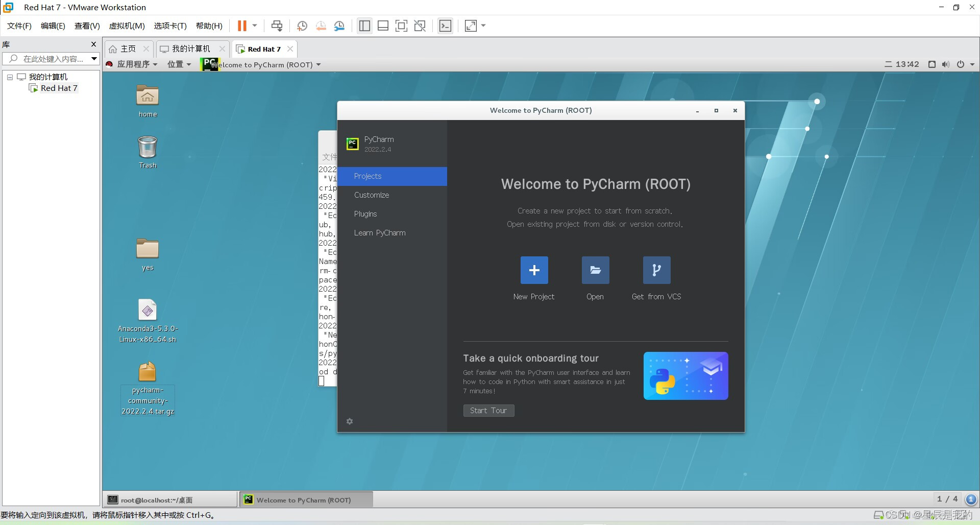The height and width of the screenshot is (525, 980).
Task: Open the 文件(F) menu
Action: coord(19,26)
